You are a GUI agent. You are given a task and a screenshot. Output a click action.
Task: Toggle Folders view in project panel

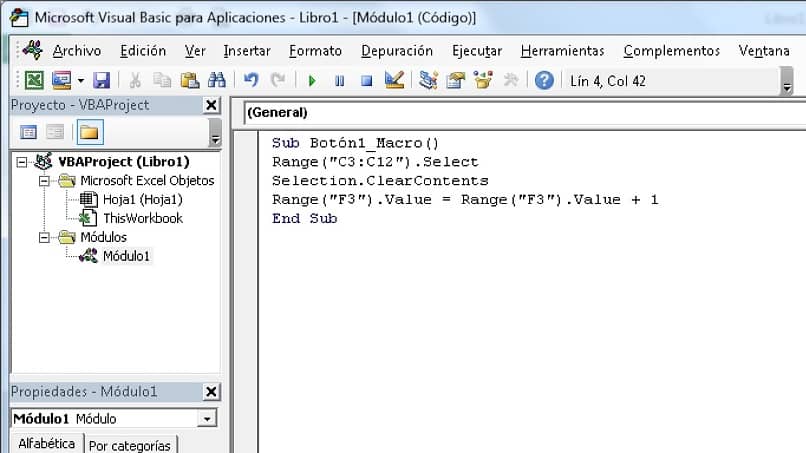point(89,133)
